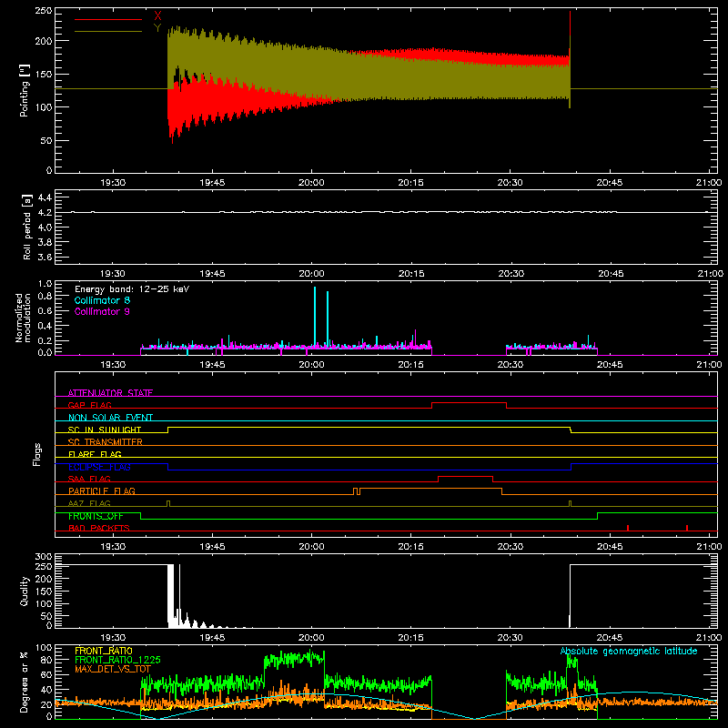Click the SC_IN_SUNLIGHT flag label

coord(105,430)
